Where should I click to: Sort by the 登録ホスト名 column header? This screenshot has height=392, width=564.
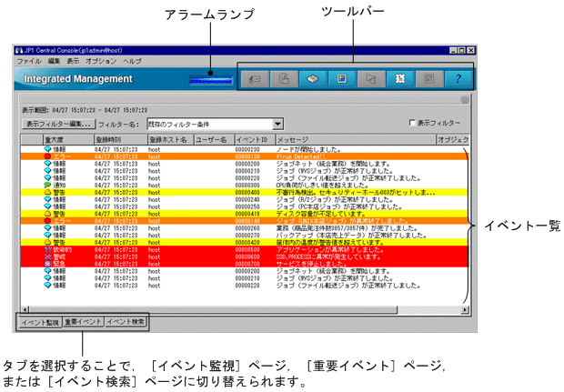(170, 139)
